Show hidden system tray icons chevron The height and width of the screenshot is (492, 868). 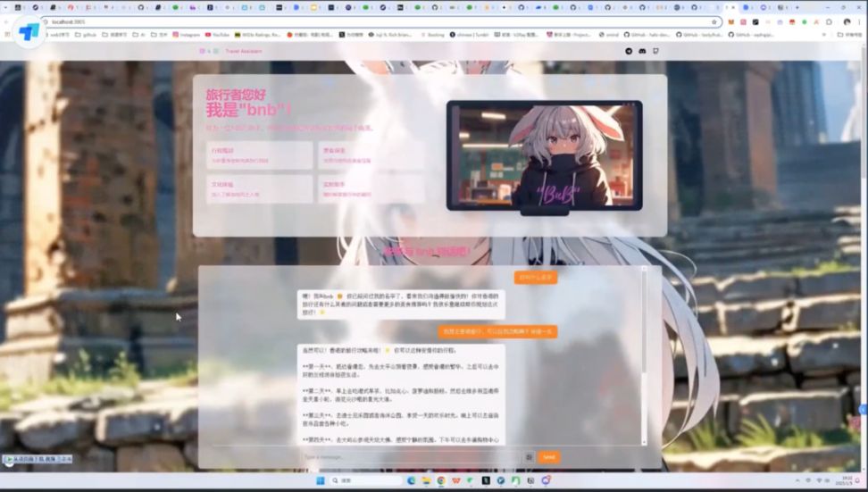797,480
